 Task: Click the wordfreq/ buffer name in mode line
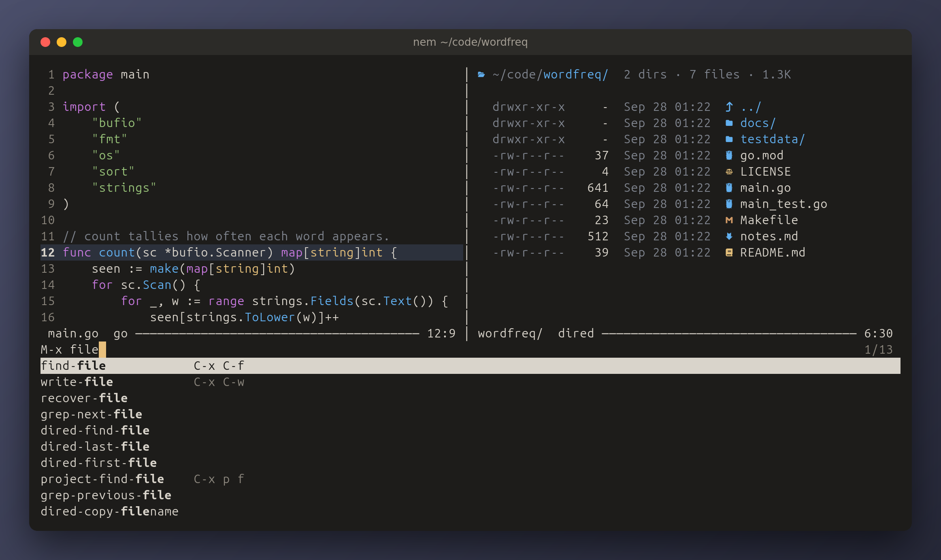[x=510, y=333]
